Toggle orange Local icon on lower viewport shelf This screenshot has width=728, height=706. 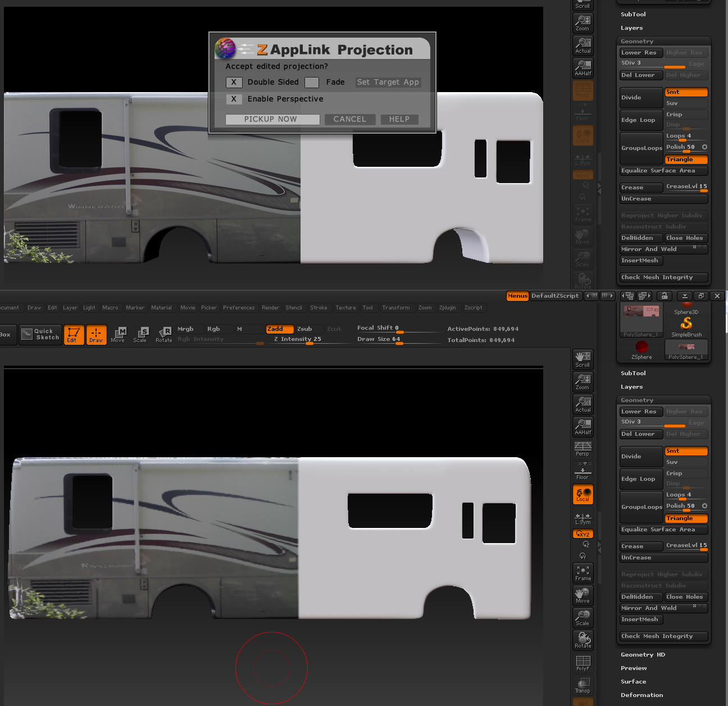[x=583, y=494]
